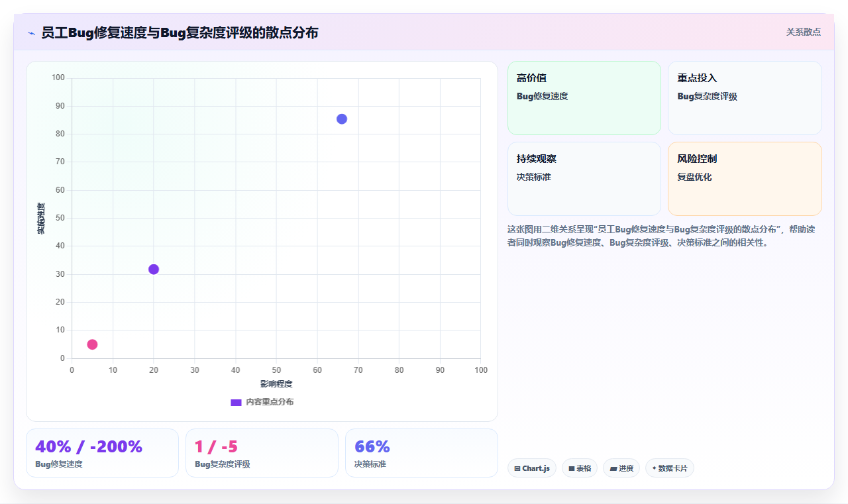Click Bug复杂度评级 label under 1 / -5
The width and height of the screenshot is (848, 504).
pyautogui.click(x=223, y=464)
